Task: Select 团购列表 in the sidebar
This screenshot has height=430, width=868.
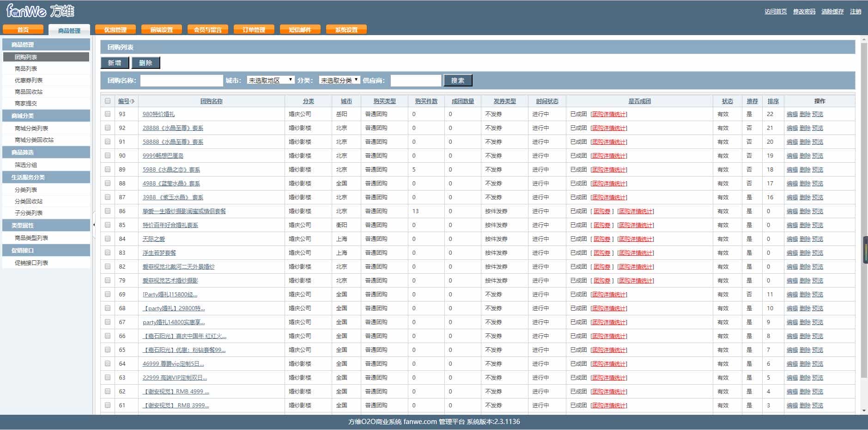Action: point(46,57)
